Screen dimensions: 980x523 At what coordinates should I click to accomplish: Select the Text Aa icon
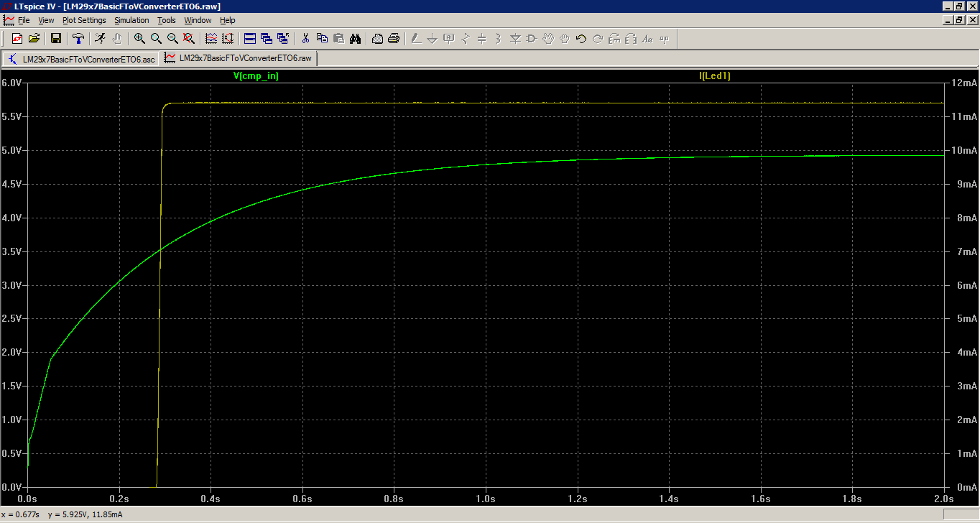tap(647, 38)
